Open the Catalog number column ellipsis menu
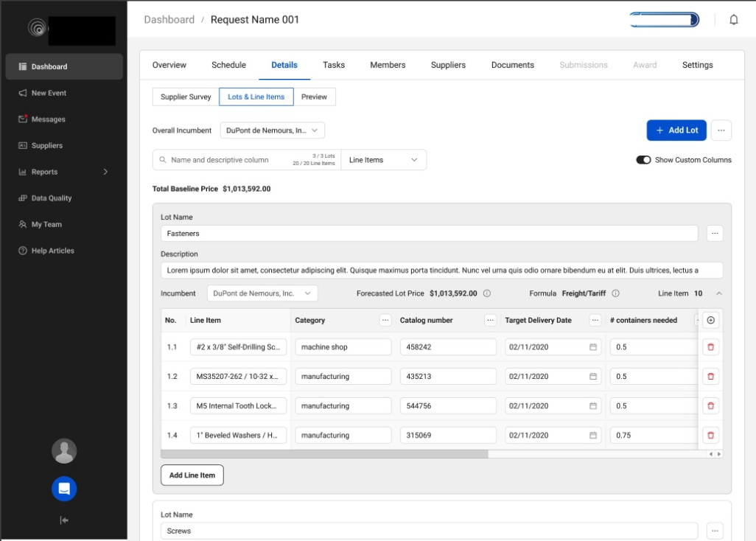The height and width of the screenshot is (541, 756). (x=491, y=320)
